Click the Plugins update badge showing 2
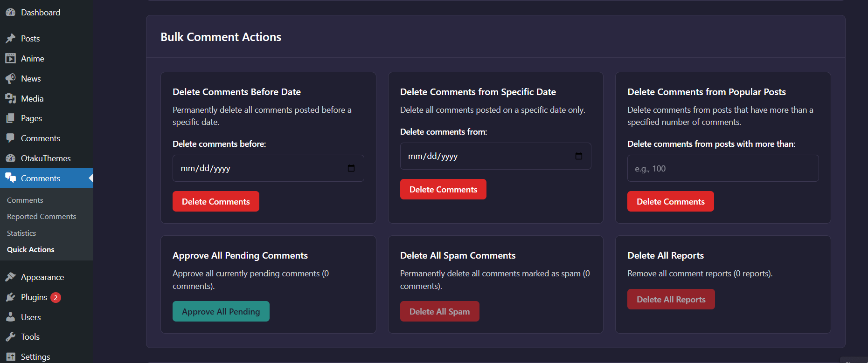Image resolution: width=868 pixels, height=363 pixels. (x=56, y=297)
